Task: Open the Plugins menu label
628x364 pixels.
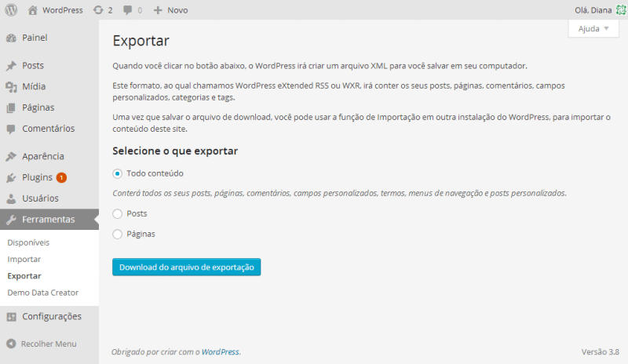Action: [37, 177]
